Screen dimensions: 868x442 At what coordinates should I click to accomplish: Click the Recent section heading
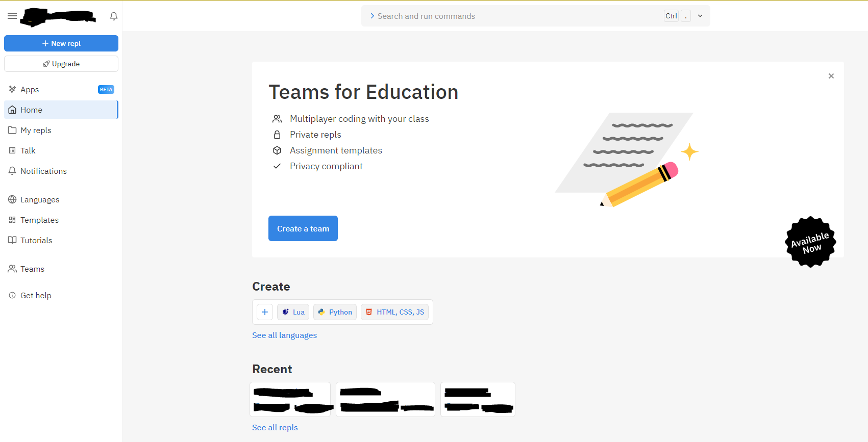272,369
